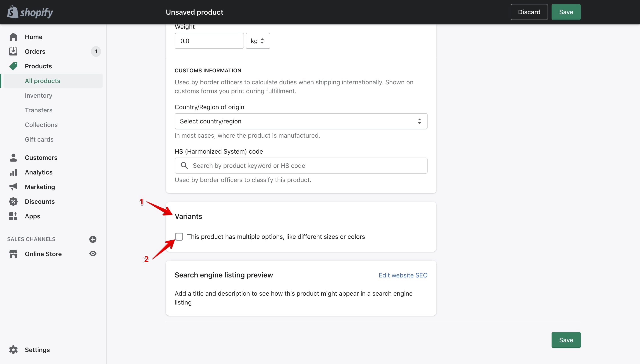Click the Weight value input field

[209, 41]
